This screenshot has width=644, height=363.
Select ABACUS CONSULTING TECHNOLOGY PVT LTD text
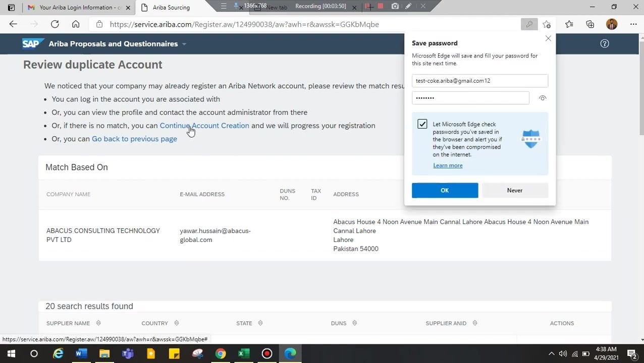tap(103, 235)
